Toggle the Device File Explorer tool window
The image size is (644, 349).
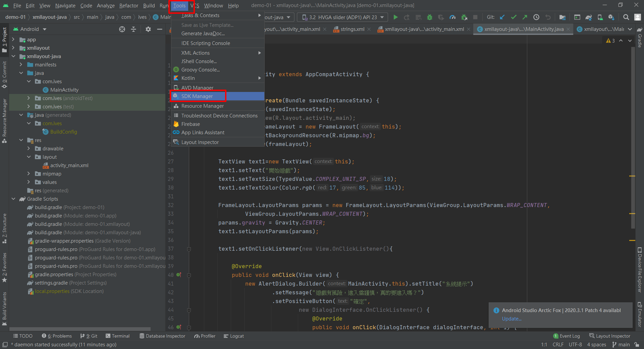640,270
